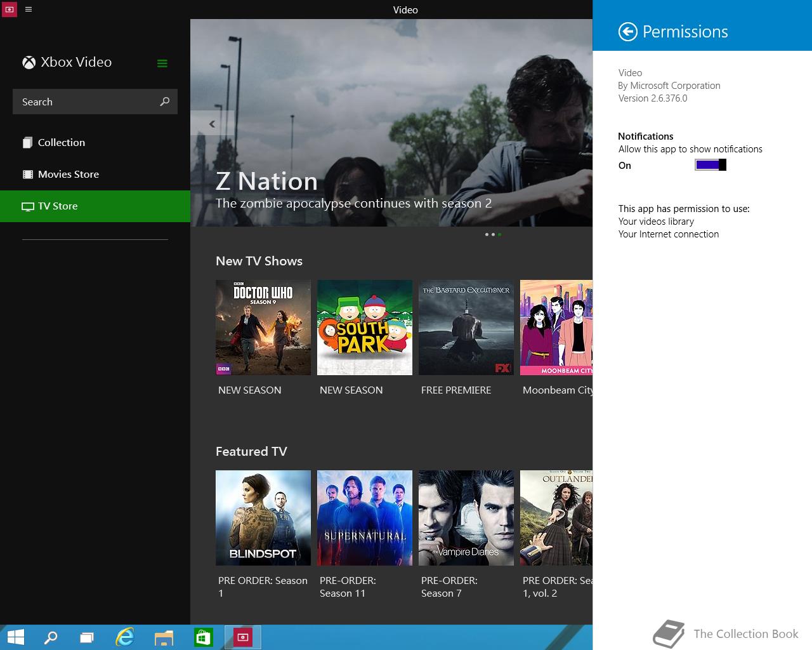812x650 pixels.
Task: Click the search magnifier icon
Action: [165, 102]
